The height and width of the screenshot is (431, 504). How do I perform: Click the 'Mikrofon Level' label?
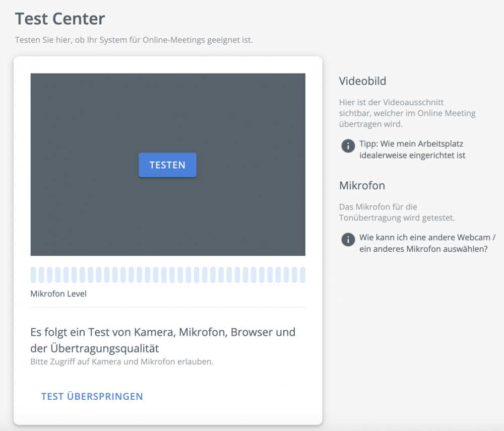(58, 294)
